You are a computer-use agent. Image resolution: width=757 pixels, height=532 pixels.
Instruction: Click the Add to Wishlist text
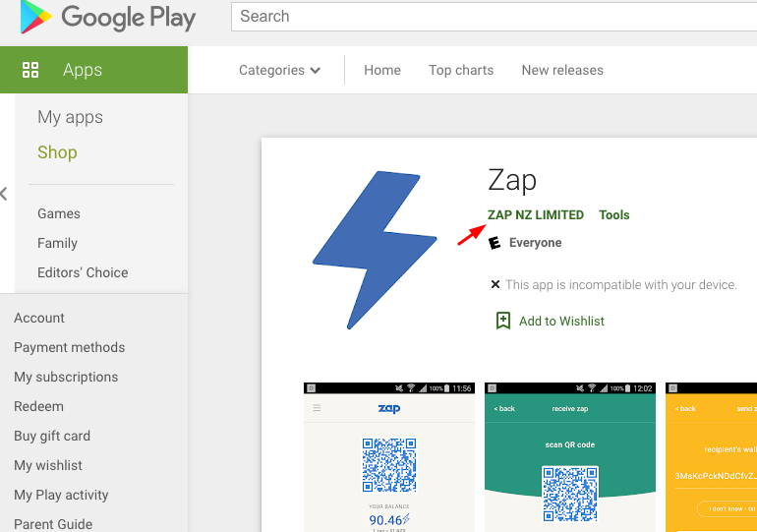tap(561, 321)
